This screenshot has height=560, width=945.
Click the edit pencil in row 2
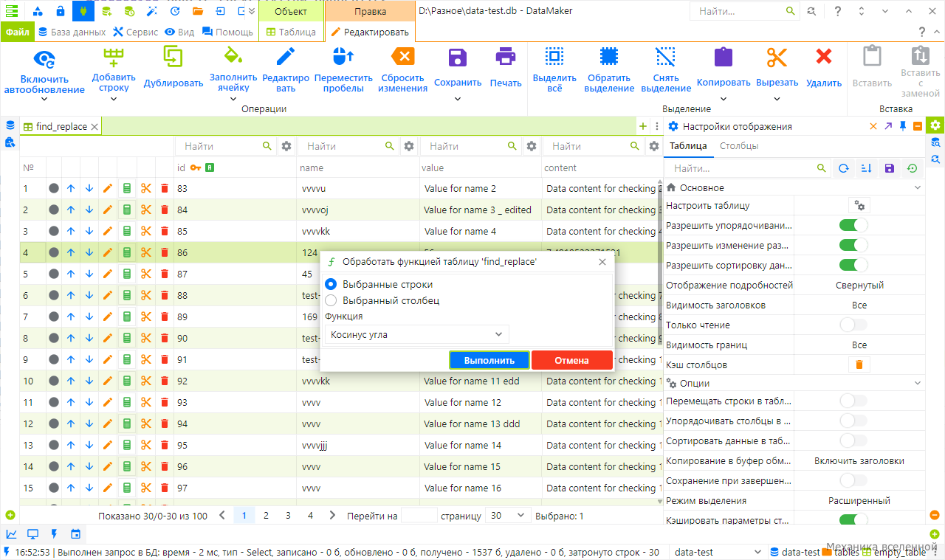[108, 210]
